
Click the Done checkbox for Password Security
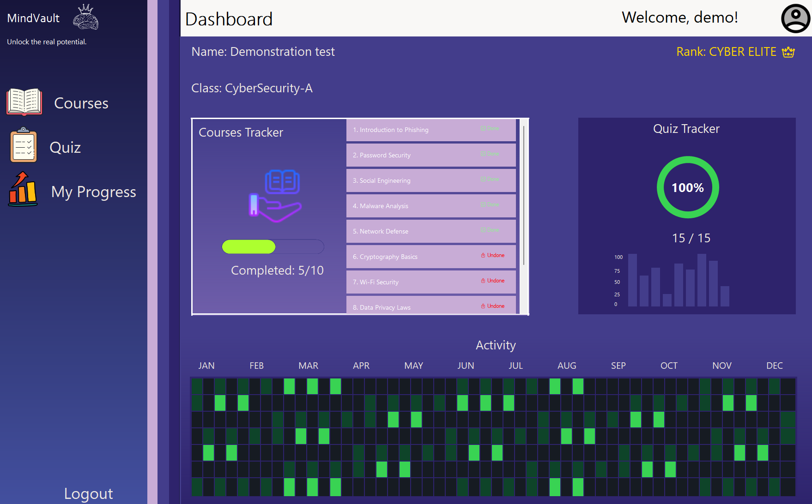(483, 154)
